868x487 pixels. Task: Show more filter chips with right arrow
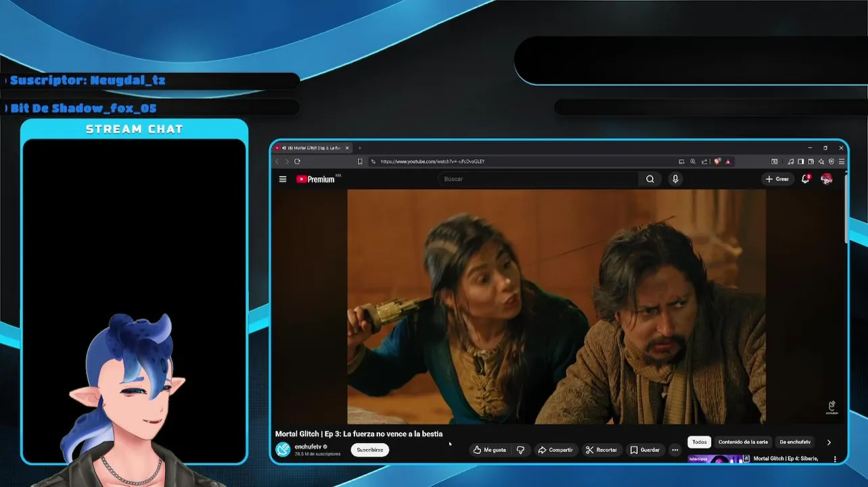pyautogui.click(x=829, y=442)
